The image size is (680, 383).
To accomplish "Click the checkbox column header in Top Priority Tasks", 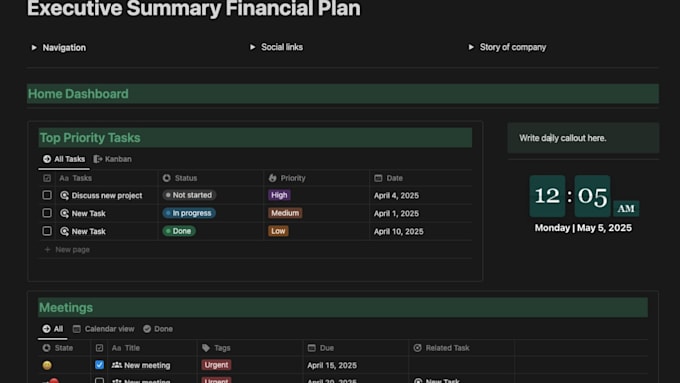I will (47, 178).
